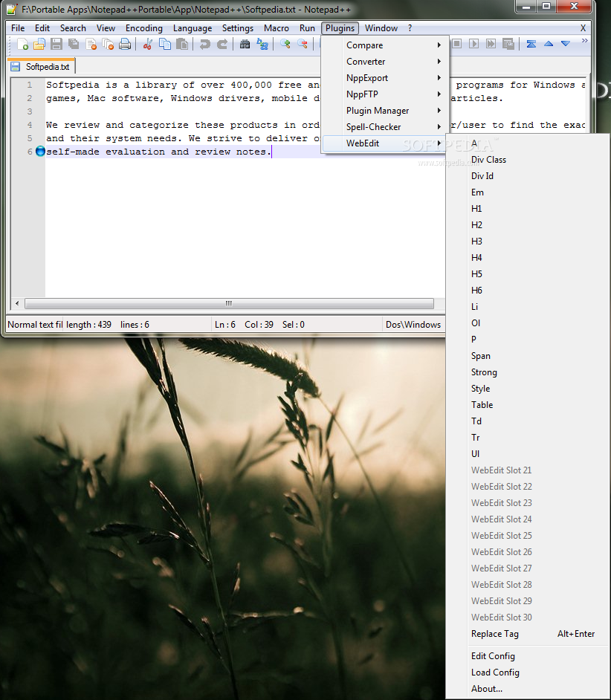The width and height of the screenshot is (611, 700).
Task: Click the Cut scissors icon
Action: pos(147,44)
